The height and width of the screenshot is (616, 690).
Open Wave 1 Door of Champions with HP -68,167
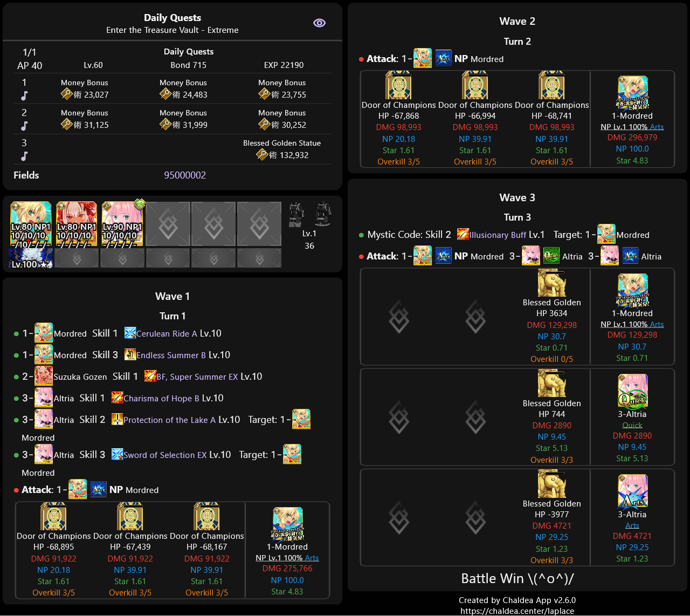click(206, 517)
